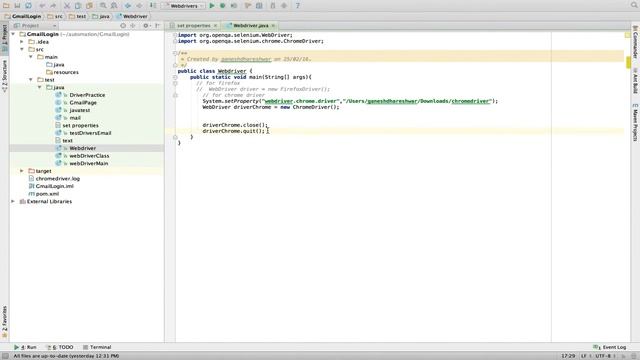Expand External Libraries node
Viewport: 640px width, 360px height.
13,201
